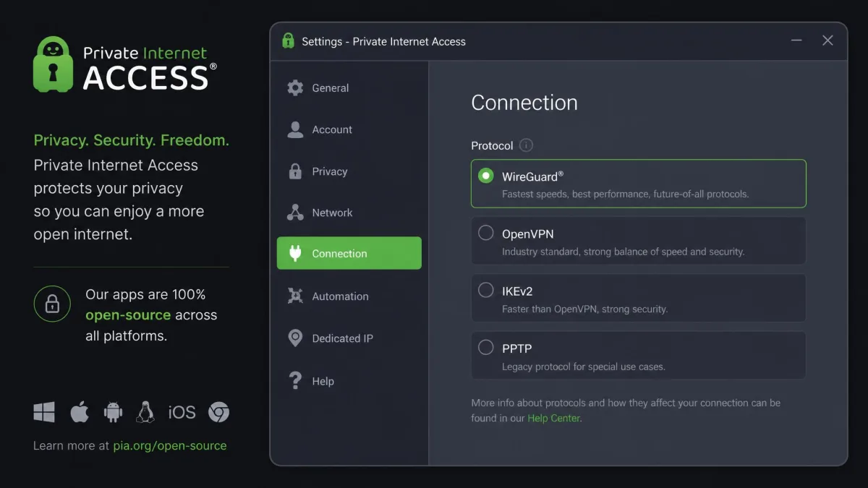Viewport: 868px width, 488px height.
Task: Select the OpenVPN protocol radio button
Action: pos(486,233)
